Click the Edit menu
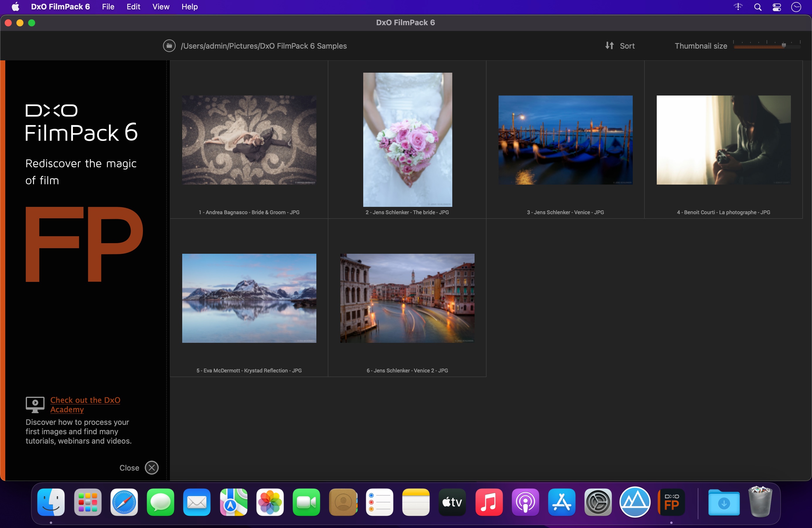 tap(133, 7)
